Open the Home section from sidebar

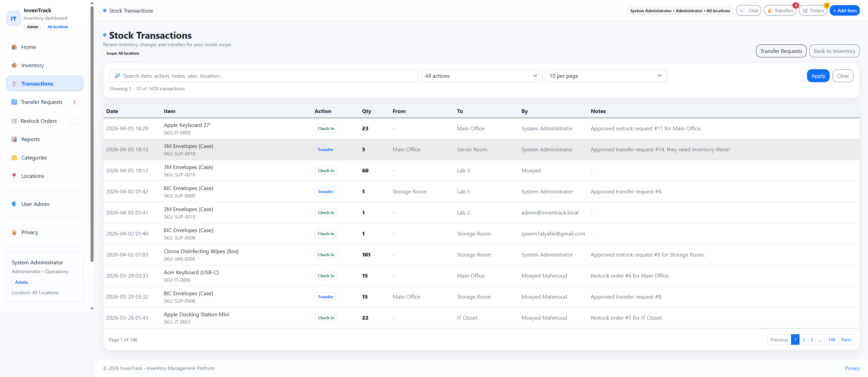coord(28,47)
